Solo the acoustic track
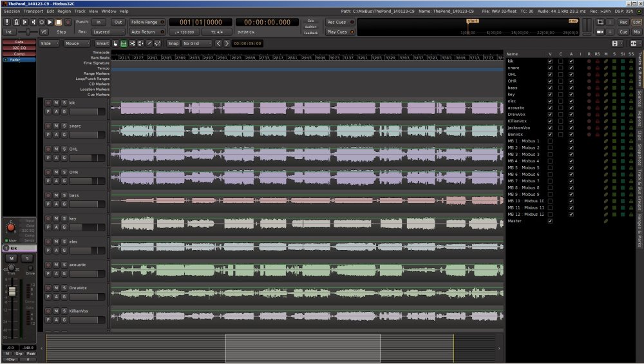 (x=64, y=265)
